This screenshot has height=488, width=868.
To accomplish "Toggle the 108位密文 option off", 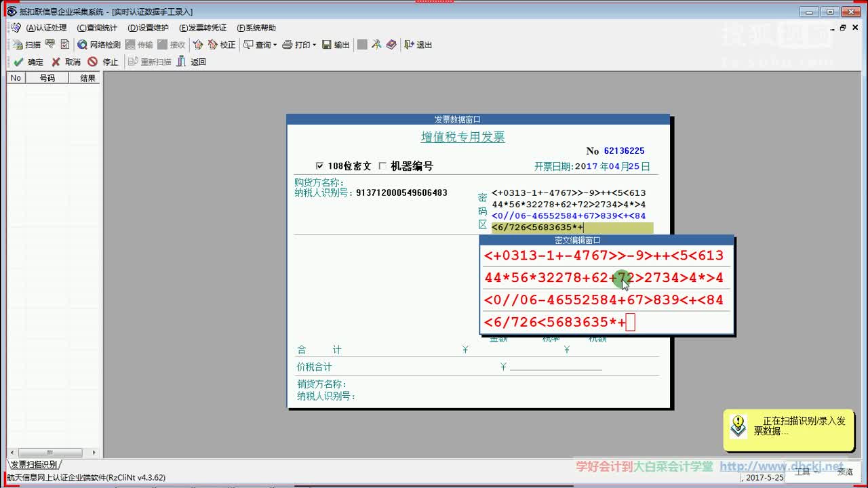I will click(x=319, y=165).
